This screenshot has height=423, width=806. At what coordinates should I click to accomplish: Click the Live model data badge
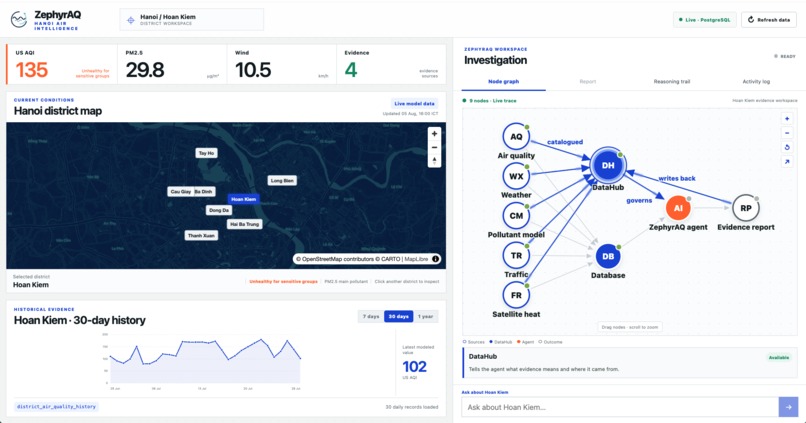414,103
